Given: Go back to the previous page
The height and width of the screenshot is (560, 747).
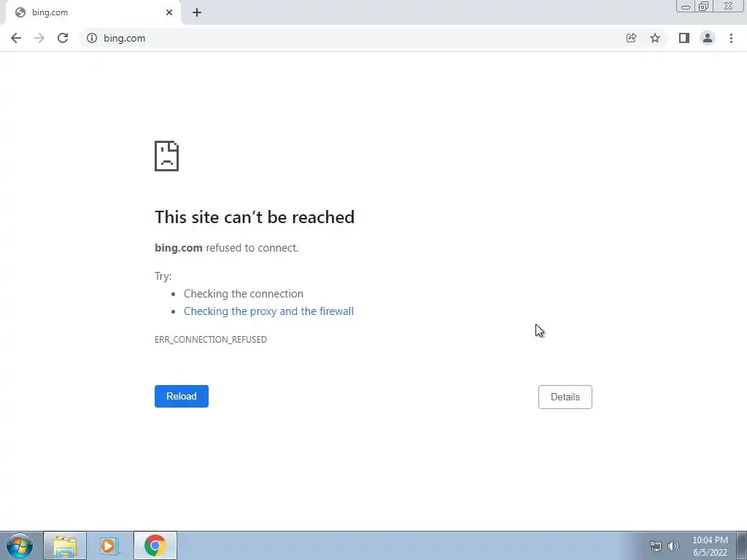Looking at the screenshot, I should click(x=16, y=38).
